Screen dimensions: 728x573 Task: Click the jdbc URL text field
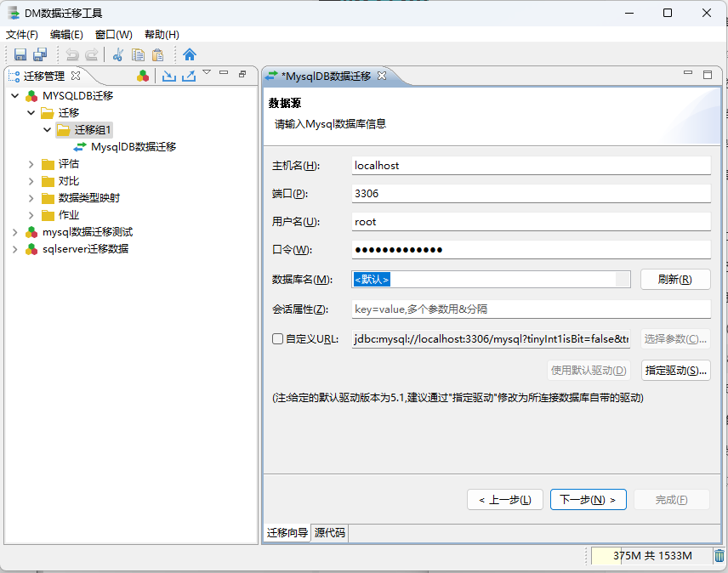(x=492, y=339)
